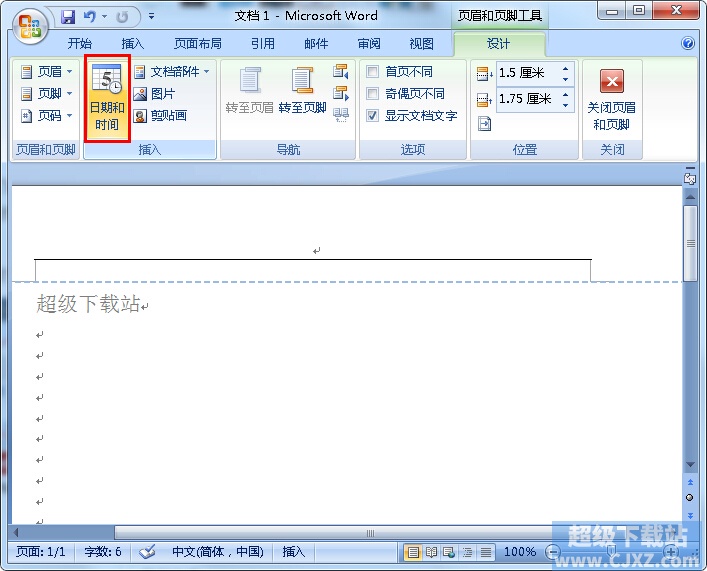The height and width of the screenshot is (571, 707).
Task: Close header and footer (关闭页眉和页脚)
Action: click(x=611, y=98)
